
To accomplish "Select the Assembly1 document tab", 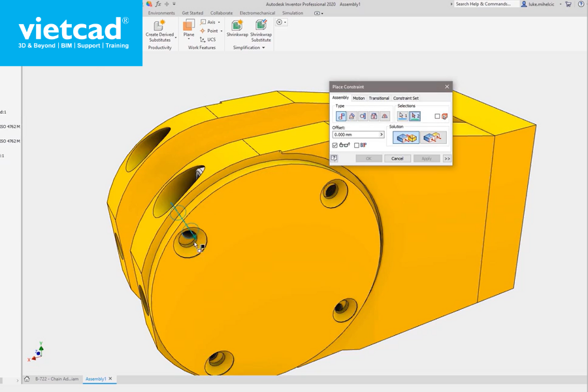I will (95, 379).
